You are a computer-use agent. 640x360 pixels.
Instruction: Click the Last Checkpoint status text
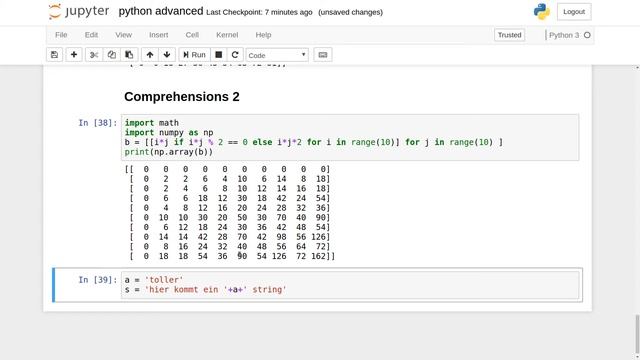[x=259, y=12]
